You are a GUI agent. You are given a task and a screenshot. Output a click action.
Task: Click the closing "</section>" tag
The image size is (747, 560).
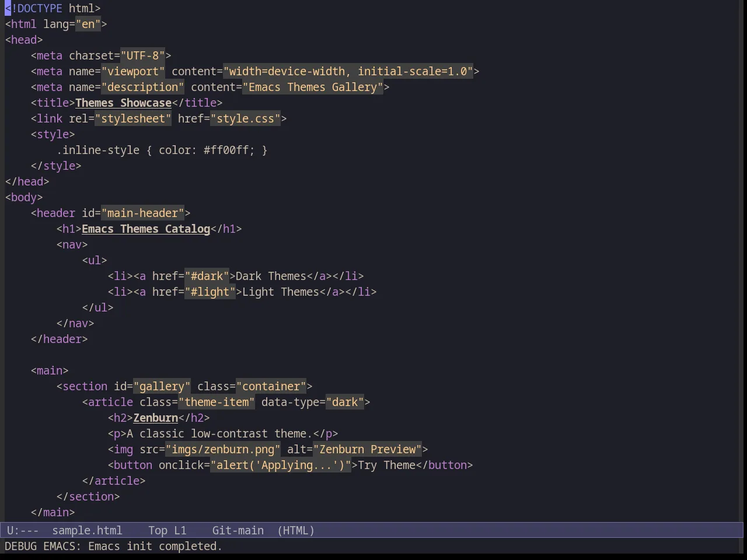[x=88, y=496]
